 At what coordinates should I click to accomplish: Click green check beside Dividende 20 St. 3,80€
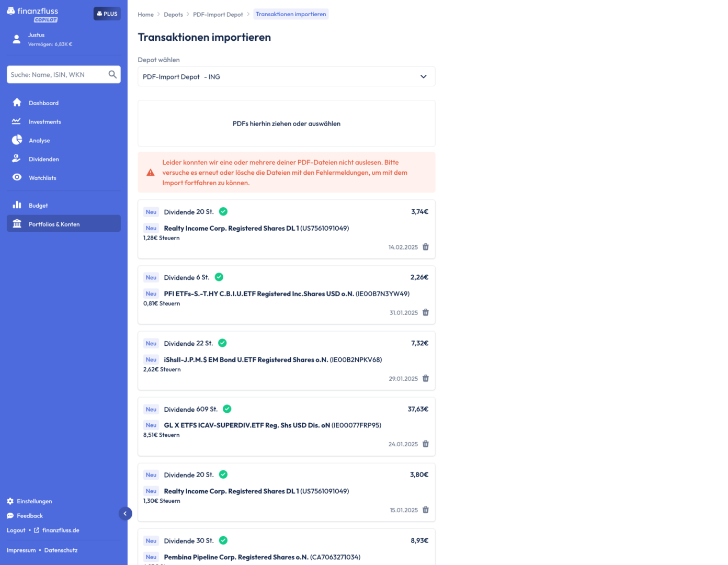(223, 474)
